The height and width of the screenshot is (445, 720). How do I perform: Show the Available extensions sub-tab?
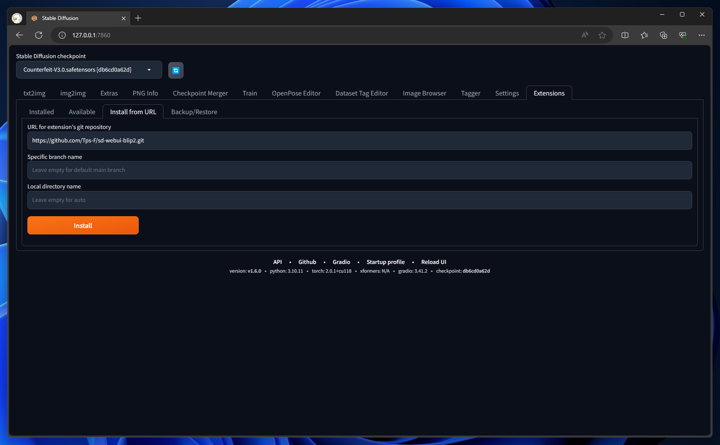click(x=82, y=112)
